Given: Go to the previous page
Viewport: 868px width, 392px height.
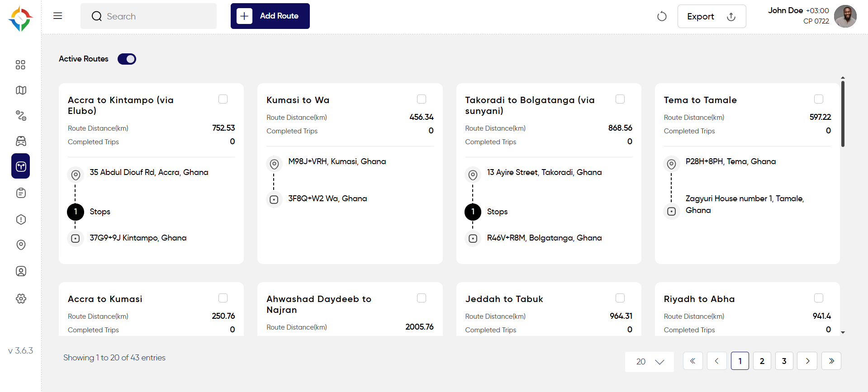Looking at the screenshot, I should [x=717, y=361].
